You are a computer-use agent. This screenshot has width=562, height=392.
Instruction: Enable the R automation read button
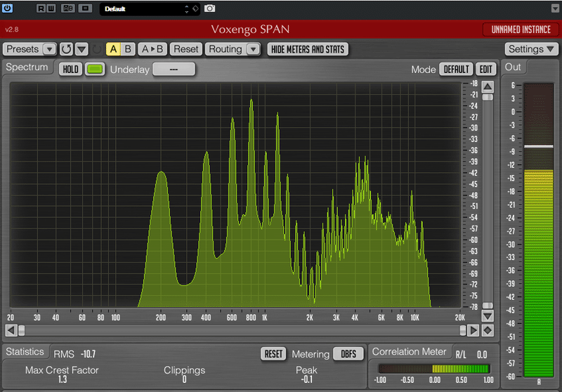click(41, 8)
